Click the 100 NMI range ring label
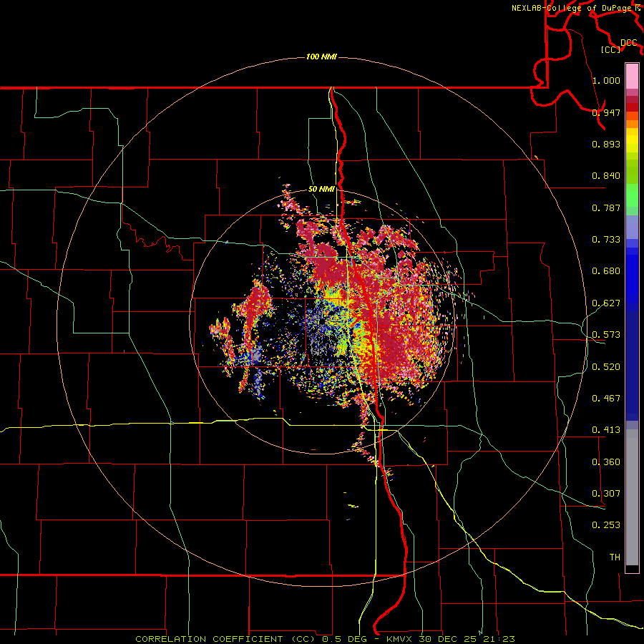This screenshot has height=644, width=644. coord(321,57)
